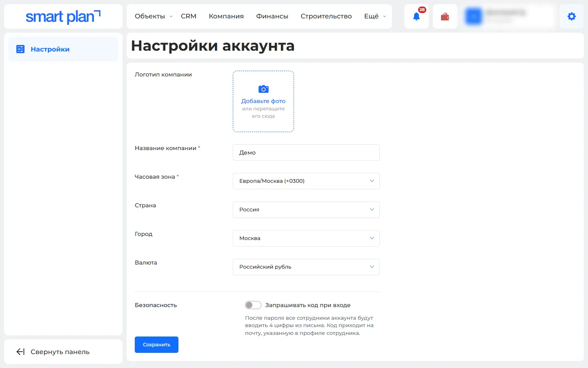Click the camera icon in logo uploader
588x368 pixels.
pos(263,89)
